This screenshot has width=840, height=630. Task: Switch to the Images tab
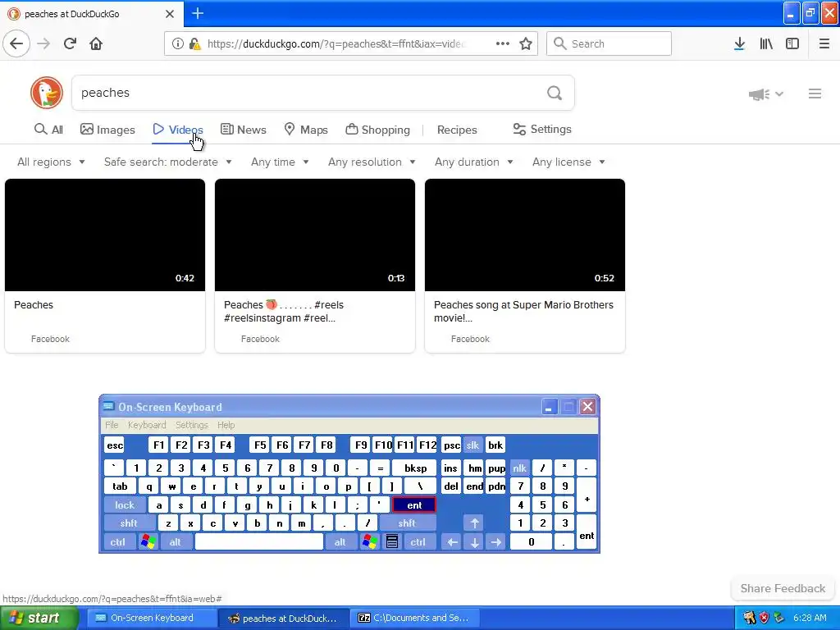[107, 130]
